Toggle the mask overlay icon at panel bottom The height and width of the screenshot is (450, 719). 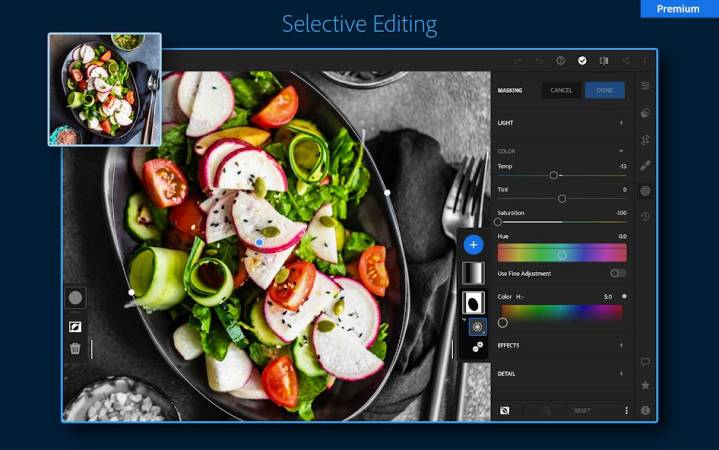click(505, 410)
